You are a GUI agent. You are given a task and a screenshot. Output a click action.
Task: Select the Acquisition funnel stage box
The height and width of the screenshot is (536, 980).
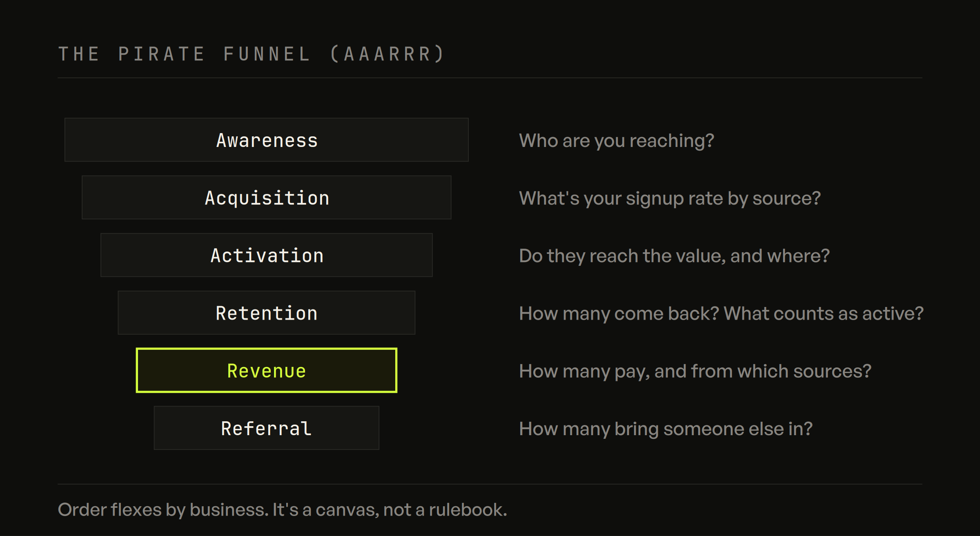pyautogui.click(x=267, y=198)
